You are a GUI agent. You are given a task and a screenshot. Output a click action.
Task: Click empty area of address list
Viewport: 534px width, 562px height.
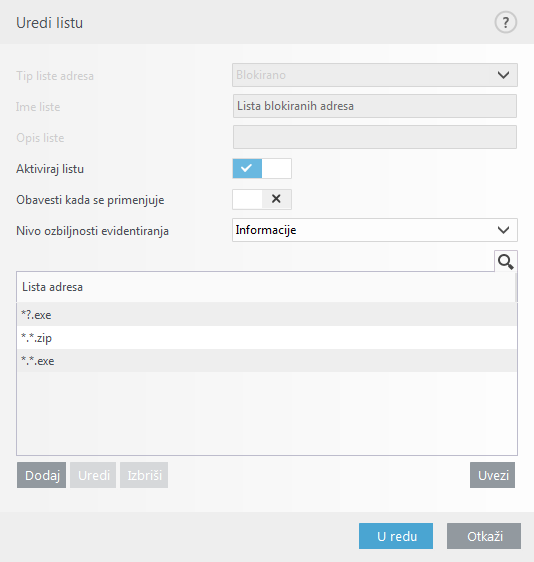(267, 413)
